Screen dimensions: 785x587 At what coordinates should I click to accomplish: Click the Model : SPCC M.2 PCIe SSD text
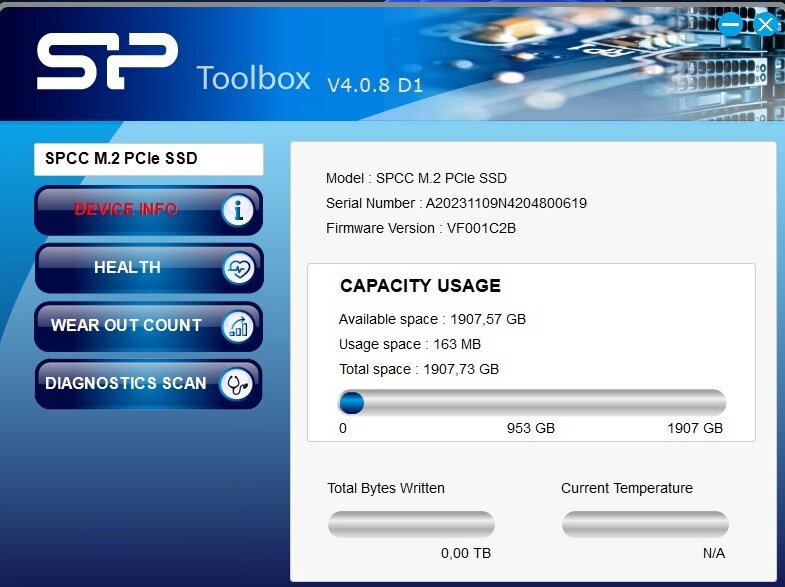coord(416,179)
